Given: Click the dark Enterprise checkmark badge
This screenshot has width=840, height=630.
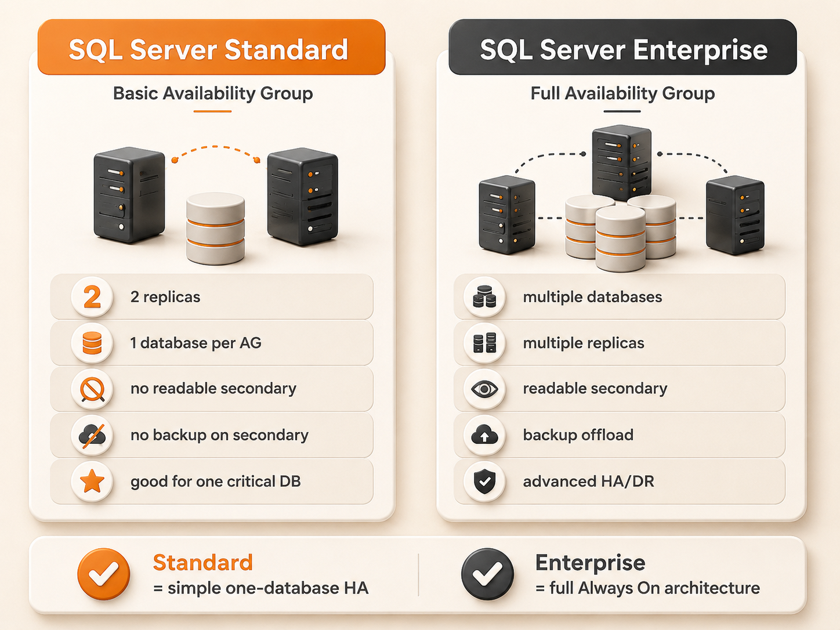Looking at the screenshot, I should pyautogui.click(x=487, y=574).
